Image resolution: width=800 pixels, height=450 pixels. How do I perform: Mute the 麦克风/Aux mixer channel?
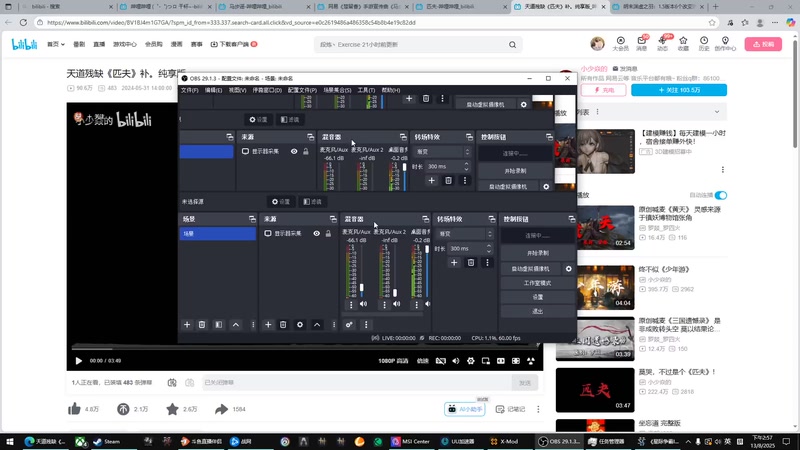click(x=363, y=304)
